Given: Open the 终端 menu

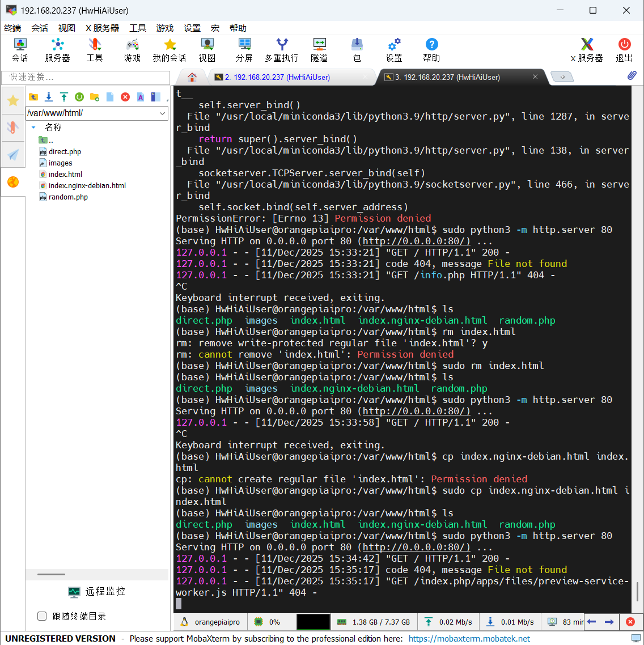Looking at the screenshot, I should pyautogui.click(x=12, y=28).
